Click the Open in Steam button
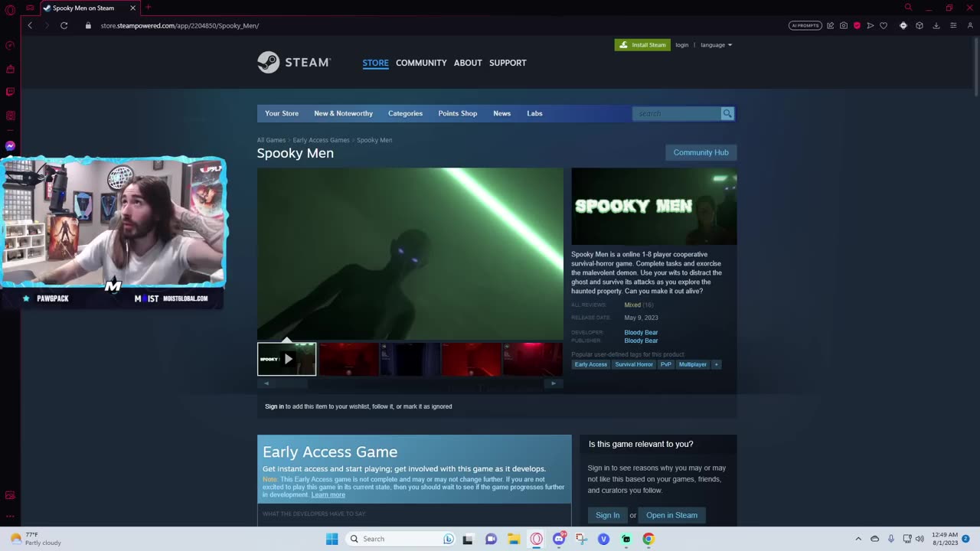The image size is (980, 551). click(x=671, y=515)
